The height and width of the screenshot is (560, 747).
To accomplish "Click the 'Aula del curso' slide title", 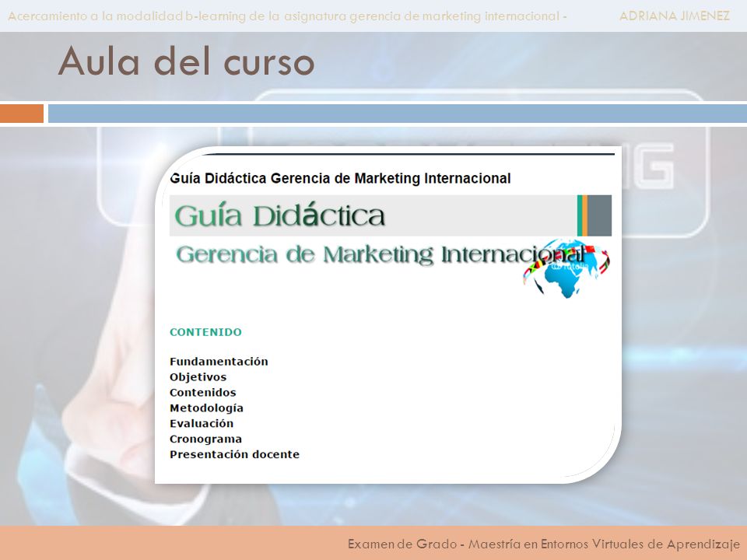I will (186, 61).
